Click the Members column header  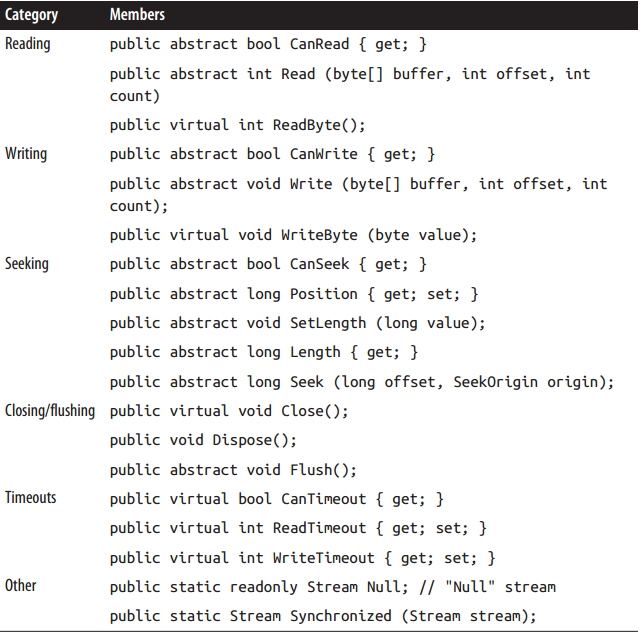point(137,14)
